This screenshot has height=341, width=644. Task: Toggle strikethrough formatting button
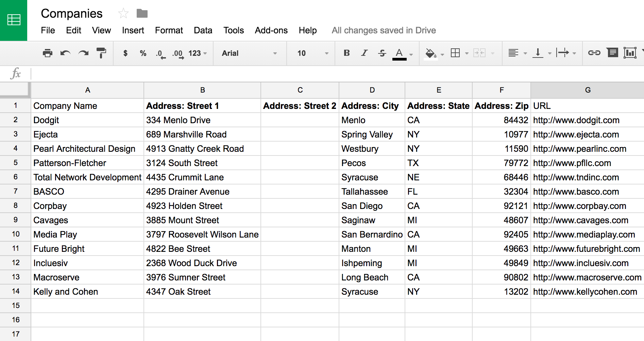[x=382, y=53]
